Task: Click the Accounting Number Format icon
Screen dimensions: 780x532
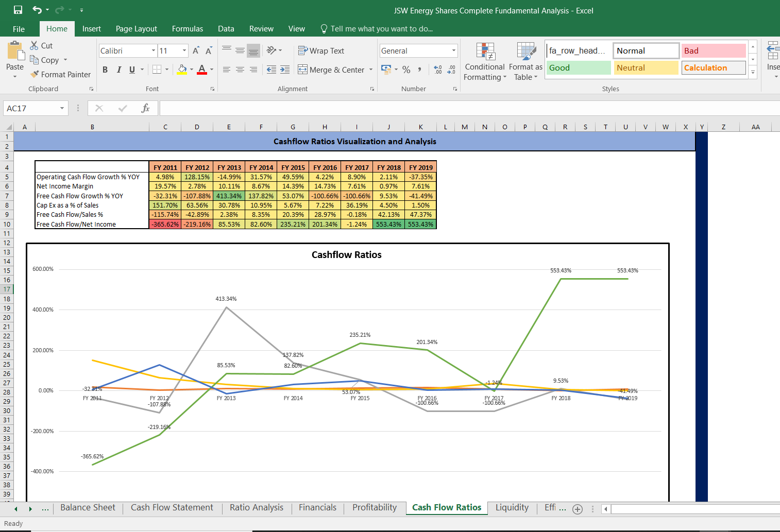Action: point(386,69)
